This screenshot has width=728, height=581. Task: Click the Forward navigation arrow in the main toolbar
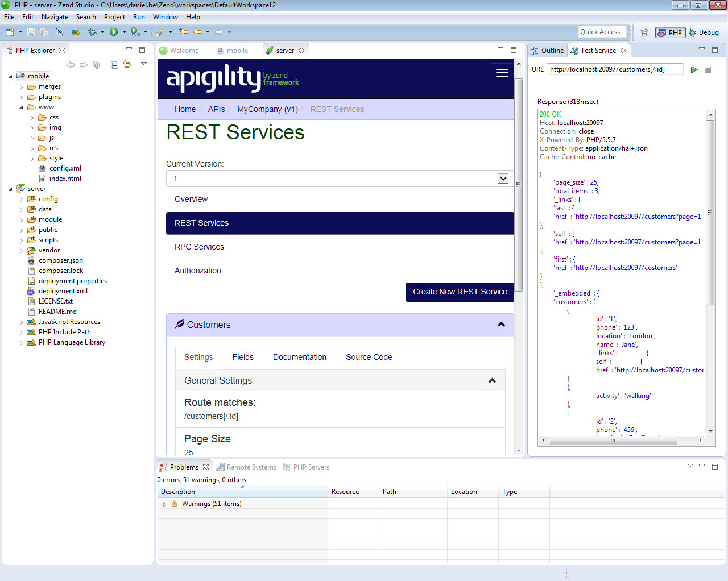click(219, 32)
